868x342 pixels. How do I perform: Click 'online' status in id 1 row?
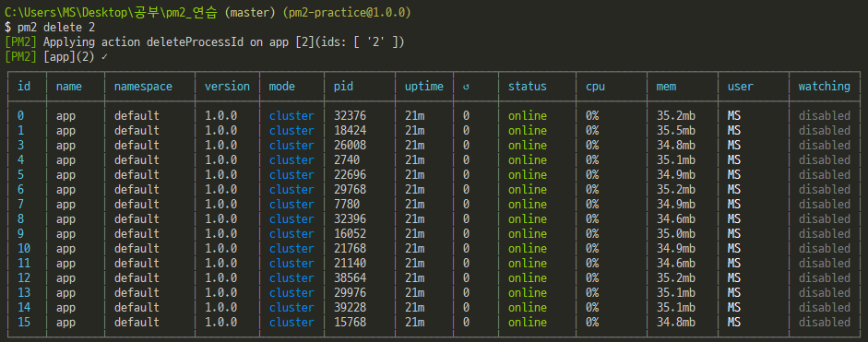(527, 131)
